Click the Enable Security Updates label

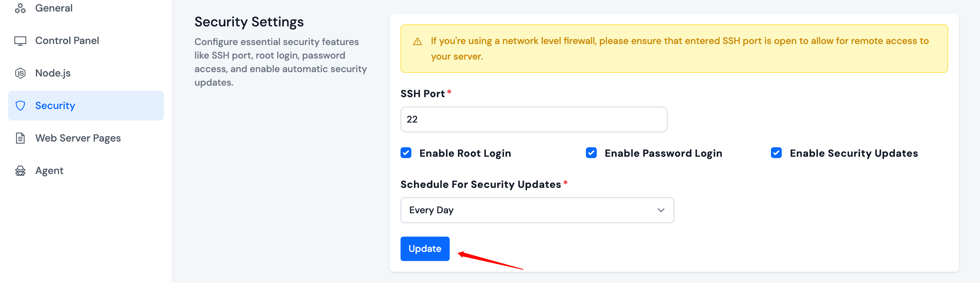point(854,153)
